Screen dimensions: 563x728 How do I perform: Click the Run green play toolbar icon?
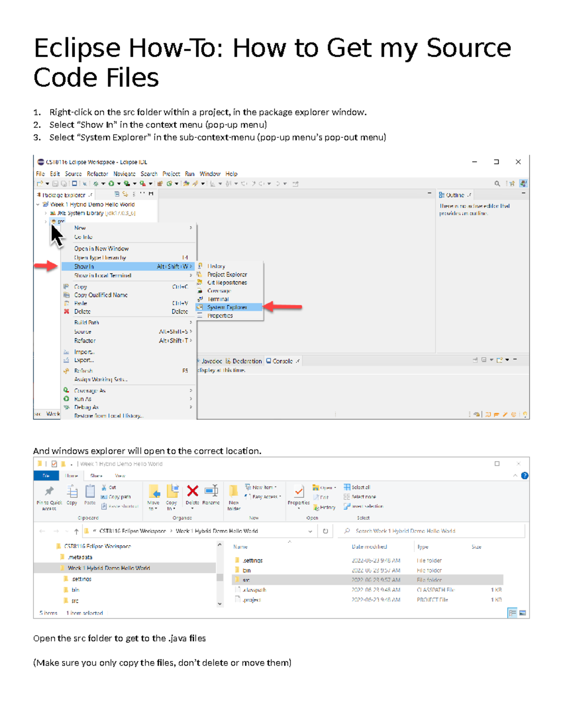pyautogui.click(x=111, y=184)
